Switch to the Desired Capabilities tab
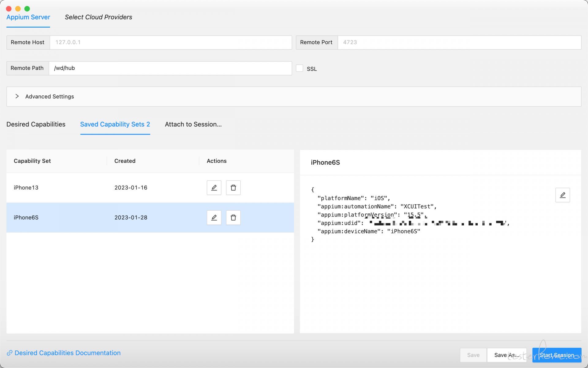 [36, 124]
